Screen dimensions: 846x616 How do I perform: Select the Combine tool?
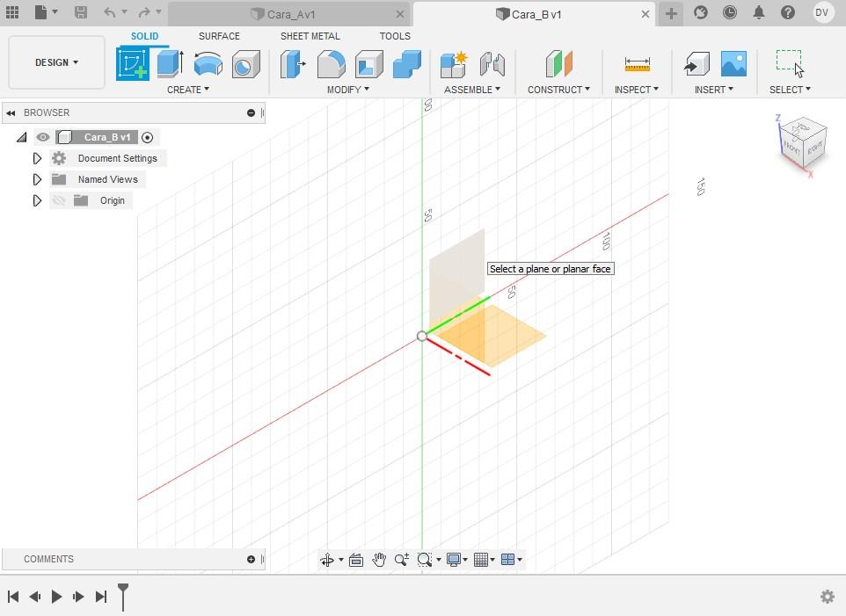point(407,64)
